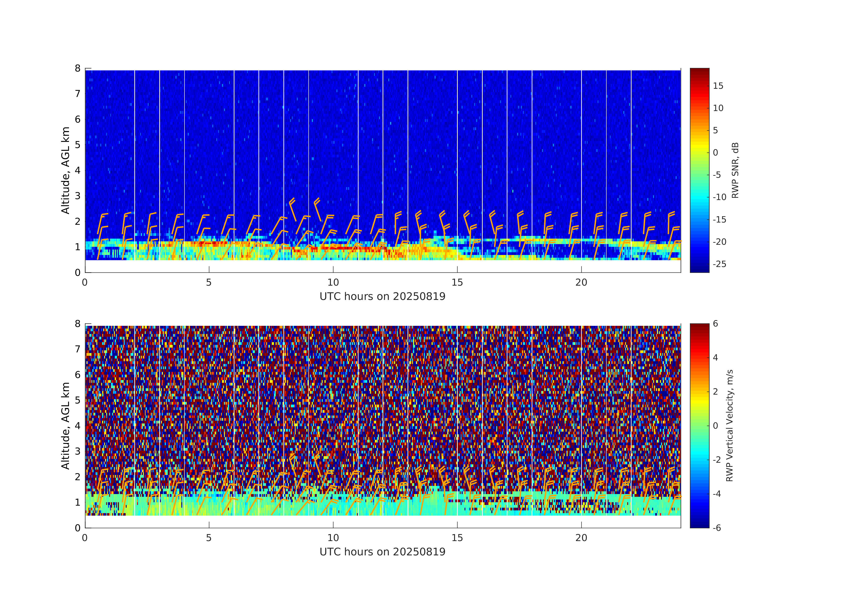Click the 15 dB tick on SNR colorbar

pos(718,86)
